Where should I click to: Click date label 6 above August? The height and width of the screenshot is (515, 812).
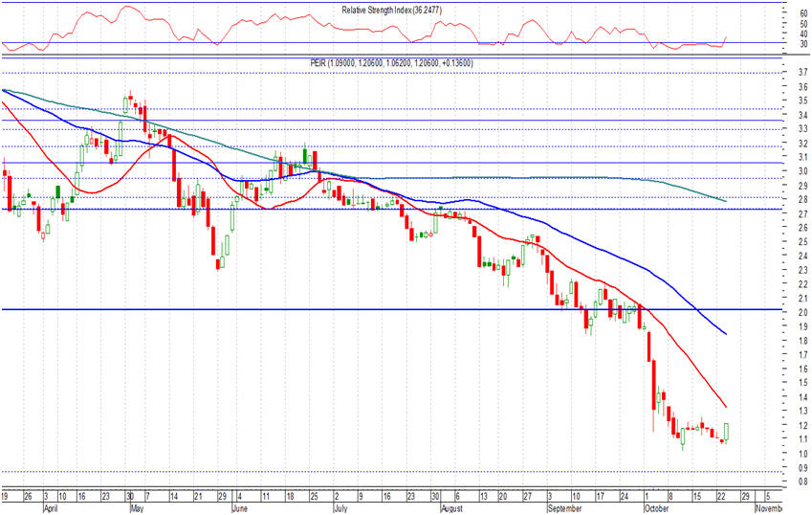[457, 497]
